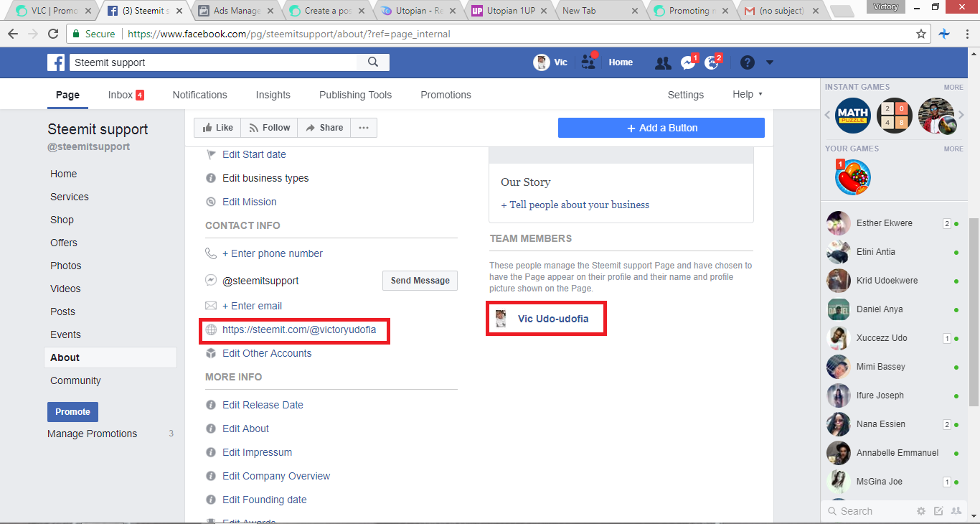Screen dimensions: 980x524
Task: Click Edit Company Overview
Action: (276, 476)
